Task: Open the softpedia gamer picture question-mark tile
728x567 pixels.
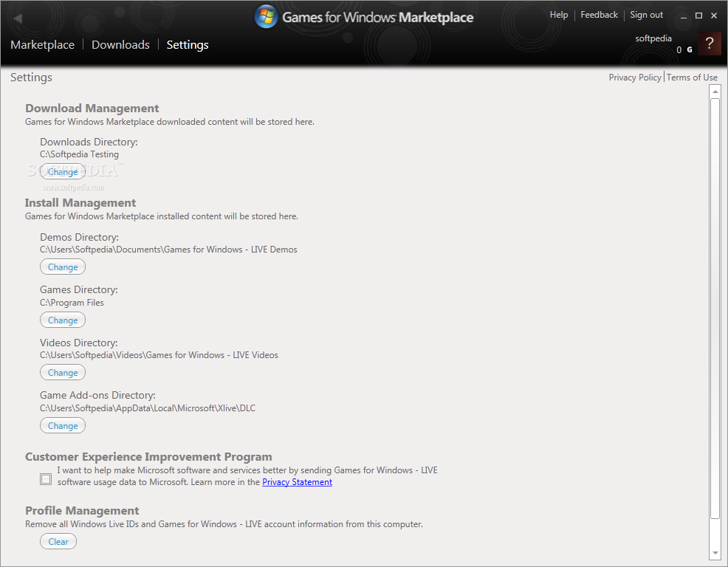Action: [x=709, y=44]
